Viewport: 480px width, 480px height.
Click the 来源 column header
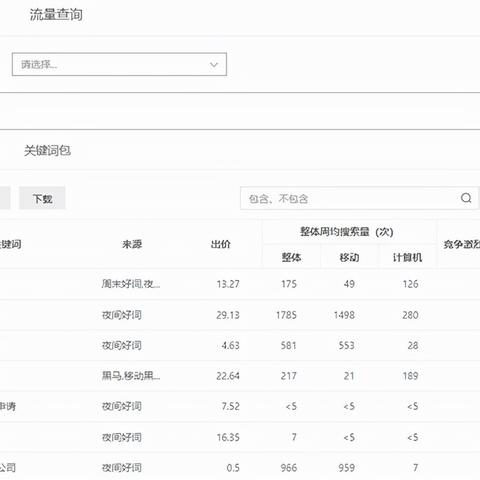coord(132,244)
